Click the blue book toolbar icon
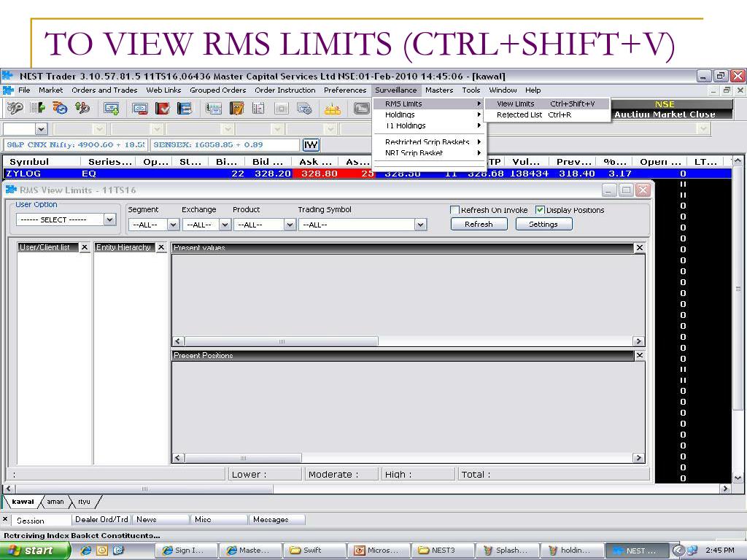 185,109
